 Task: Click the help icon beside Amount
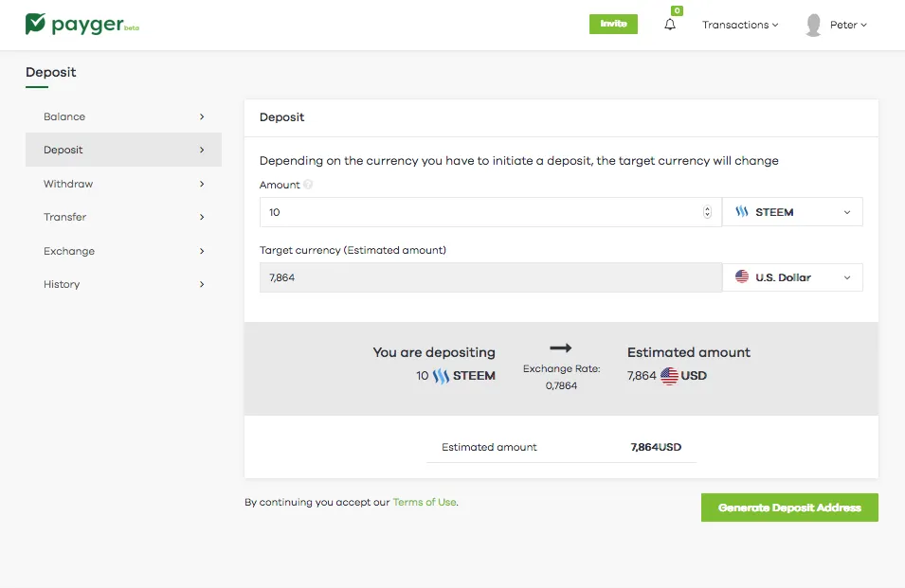point(308,185)
